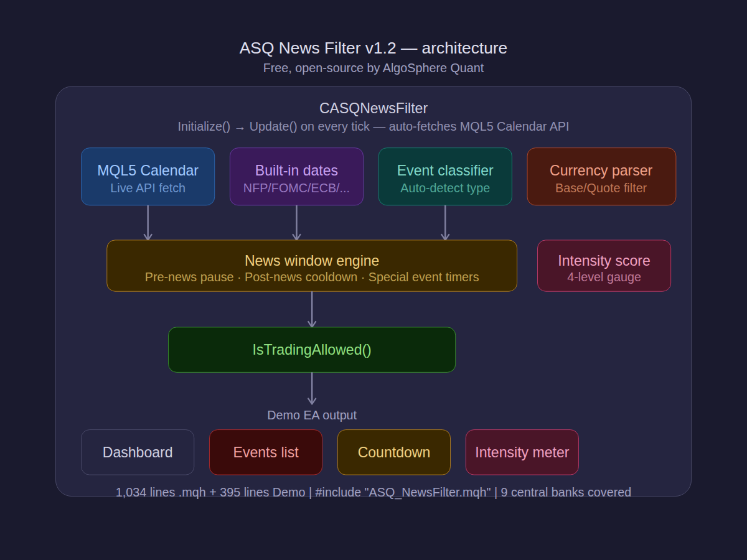747x560 pixels.
Task: Expand the arrow below MQL5 Calendar
Action: point(148,222)
